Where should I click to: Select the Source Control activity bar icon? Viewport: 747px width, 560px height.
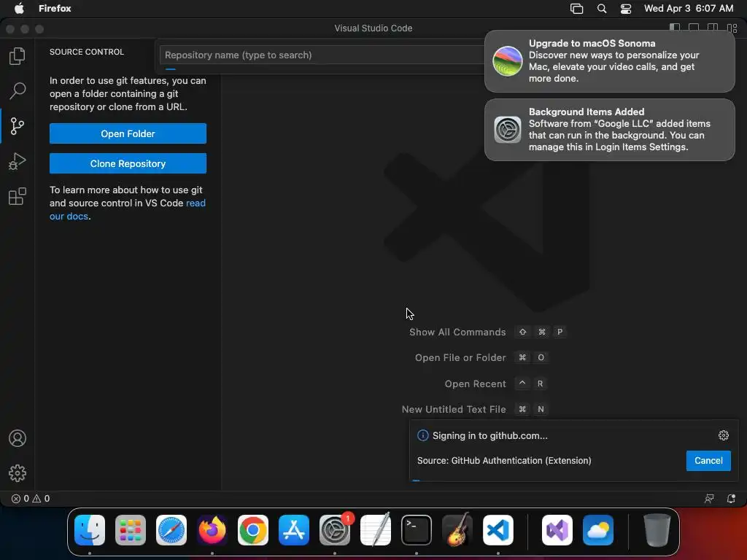(18, 126)
